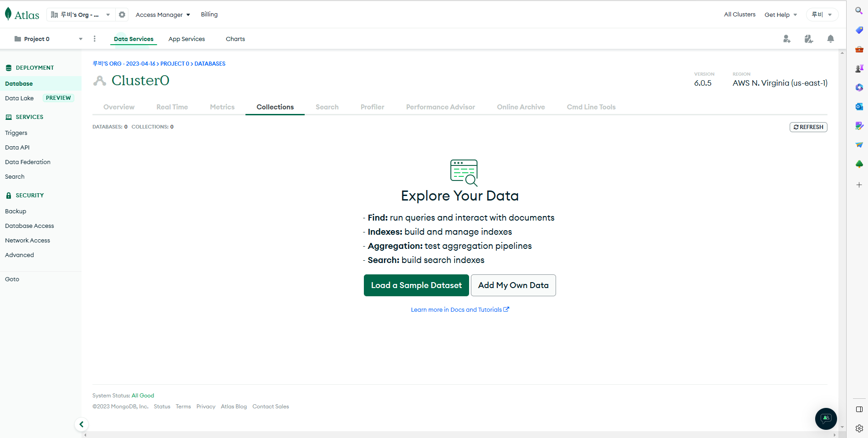Open the Billing link
868x438 pixels.
209,15
